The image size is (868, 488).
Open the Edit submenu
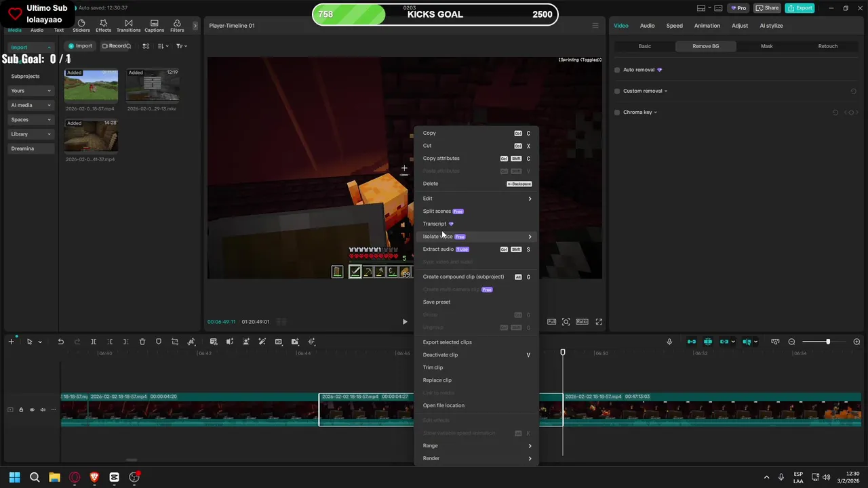477,199
